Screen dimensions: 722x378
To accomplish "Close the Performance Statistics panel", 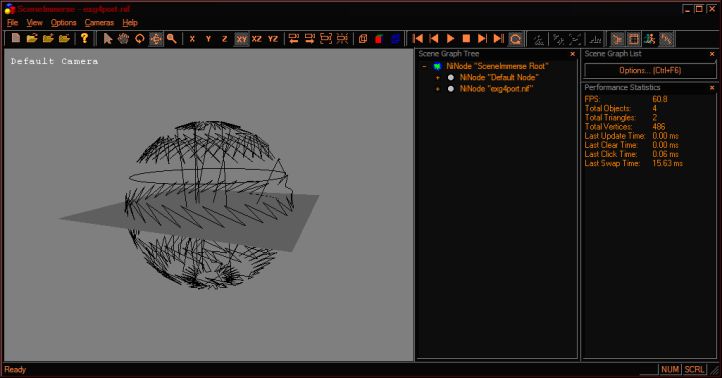I will [712, 87].
